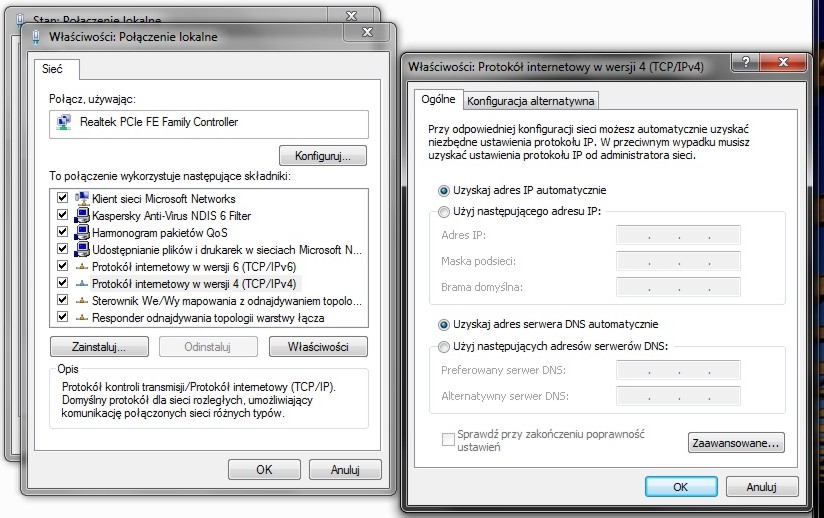
Task: Click the Responder odnajdywania topologii icon
Action: 82,318
